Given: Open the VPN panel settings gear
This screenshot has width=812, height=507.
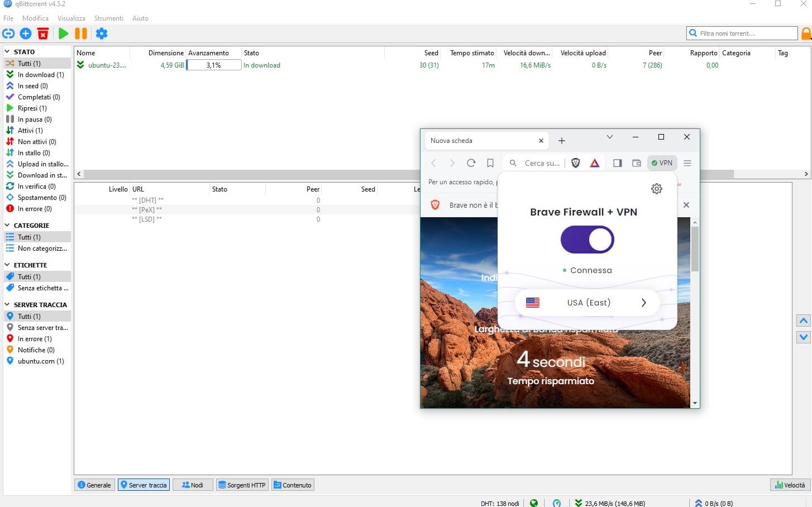Looking at the screenshot, I should point(657,189).
